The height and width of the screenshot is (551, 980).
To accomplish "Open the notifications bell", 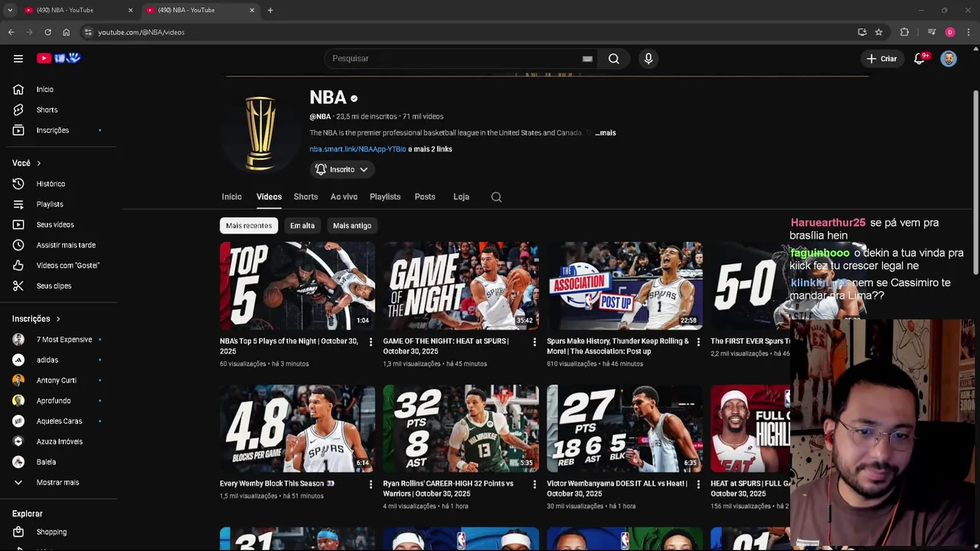I will (920, 59).
